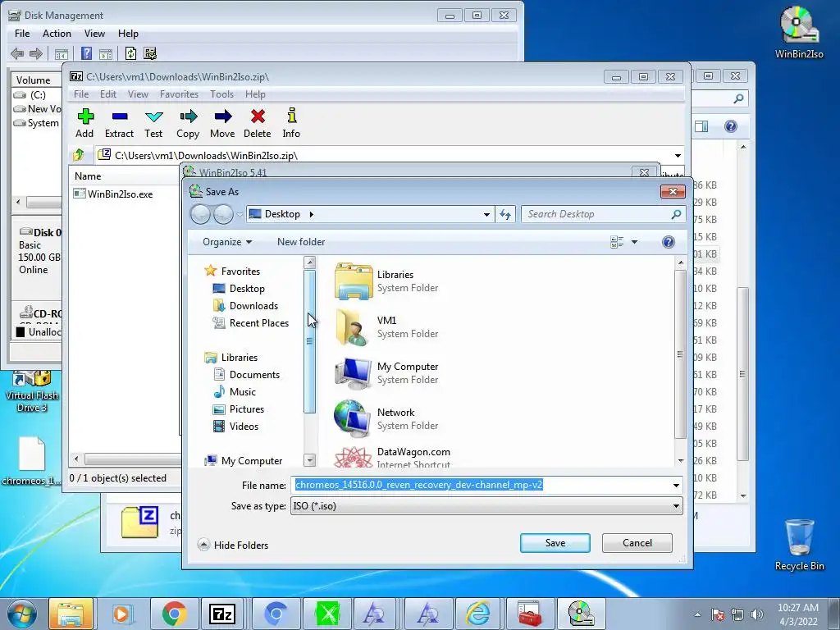This screenshot has width=840, height=630.
Task: Open the Network item in file list
Action: [386, 419]
